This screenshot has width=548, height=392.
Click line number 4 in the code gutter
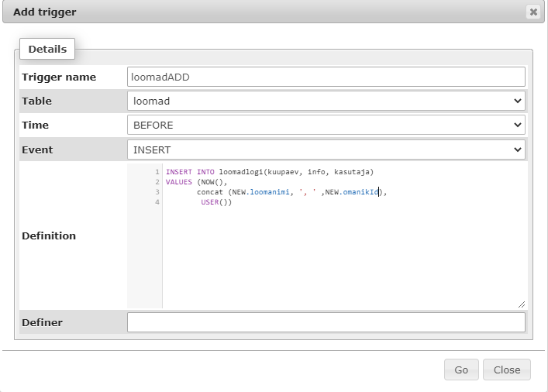[x=157, y=202]
